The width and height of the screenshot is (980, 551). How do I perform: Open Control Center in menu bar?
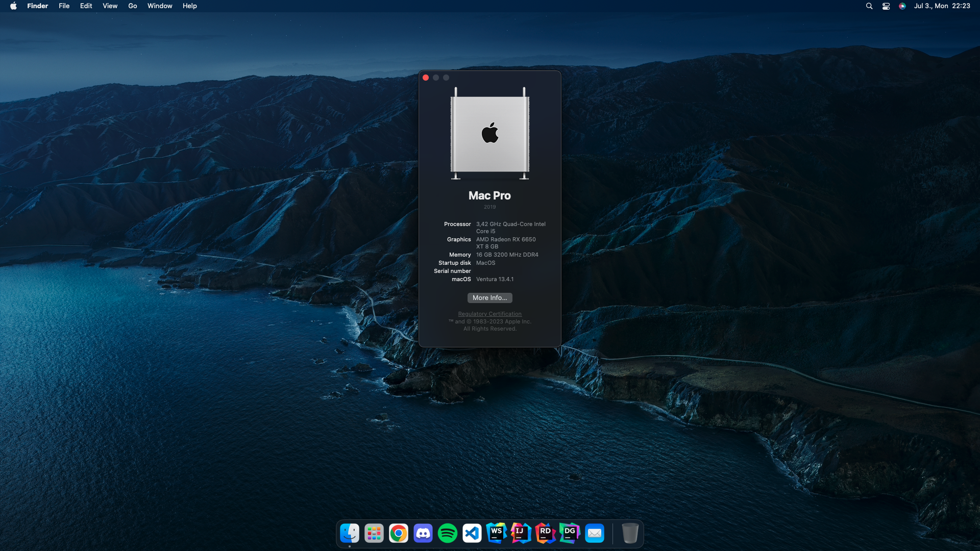click(886, 6)
